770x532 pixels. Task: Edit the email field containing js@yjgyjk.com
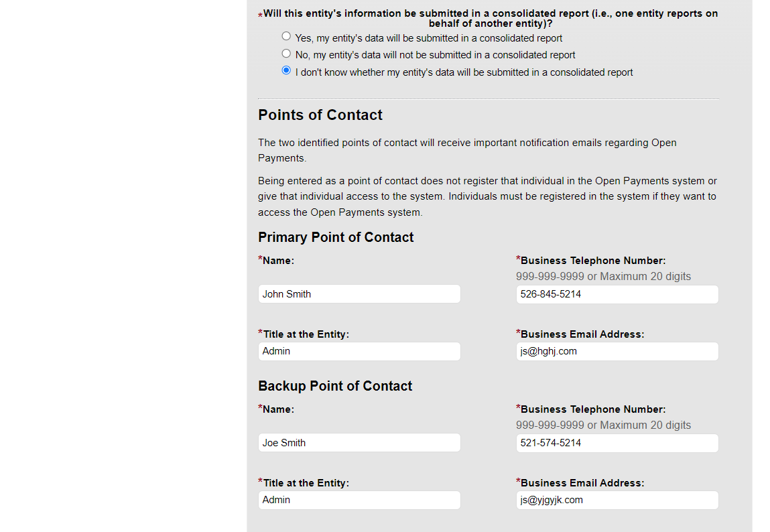617,500
